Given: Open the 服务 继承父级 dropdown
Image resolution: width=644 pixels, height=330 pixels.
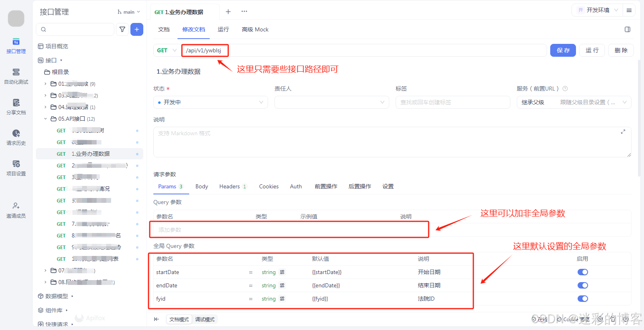Looking at the screenshot, I should point(574,102).
